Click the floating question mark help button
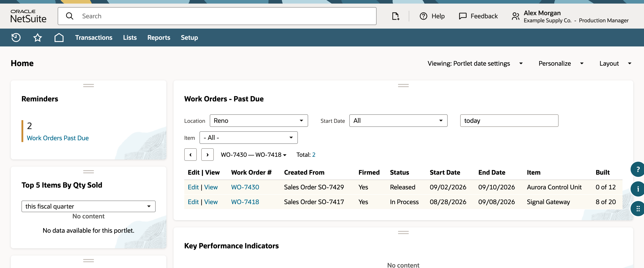 (638, 169)
